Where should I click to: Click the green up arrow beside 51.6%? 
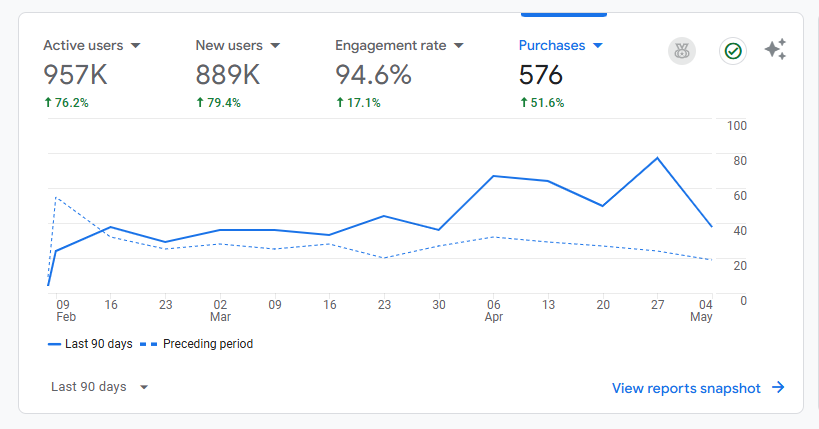523,102
